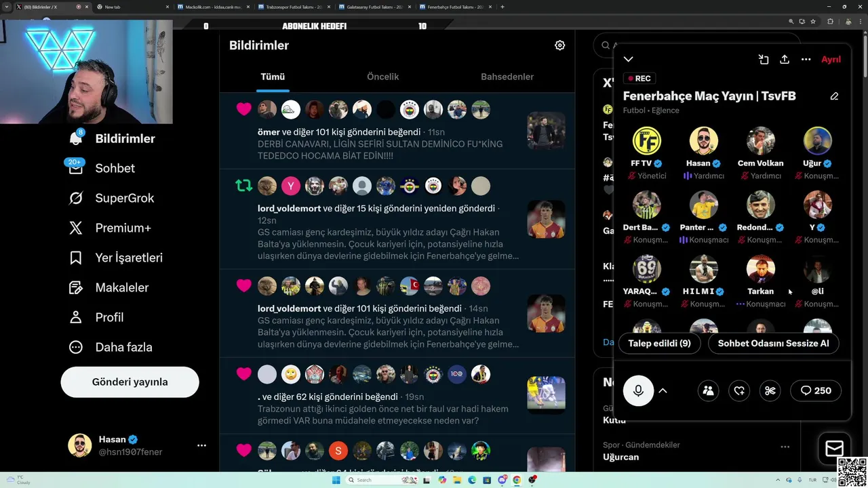Open a new Chrome tab with plus button
The image size is (868, 488).
pyautogui.click(x=502, y=7)
